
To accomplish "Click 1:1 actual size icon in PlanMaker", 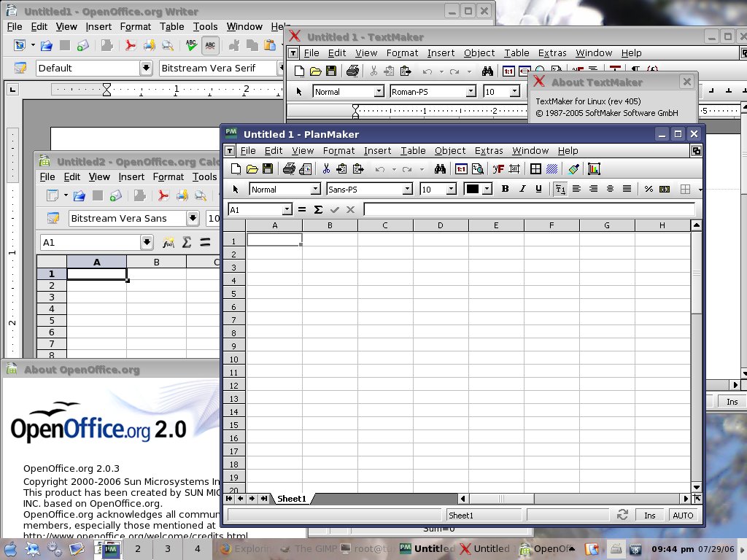I will point(461,168).
